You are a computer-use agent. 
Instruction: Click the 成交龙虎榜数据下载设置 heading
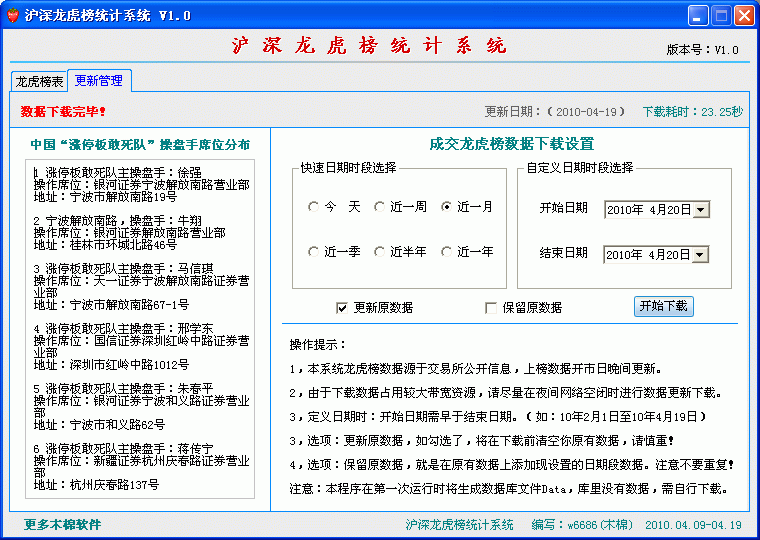(x=512, y=144)
